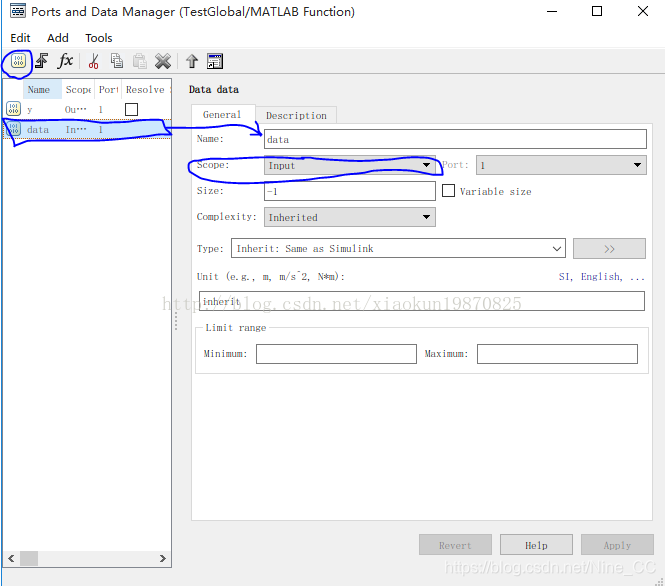Screen dimensions: 665x586
Task: Click the Cut scissors icon
Action: pyautogui.click(x=93, y=61)
